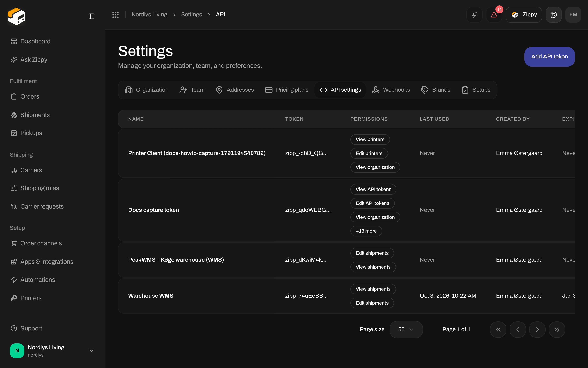Click the Carriers truck icon
The height and width of the screenshot is (368, 588).
(x=14, y=170)
